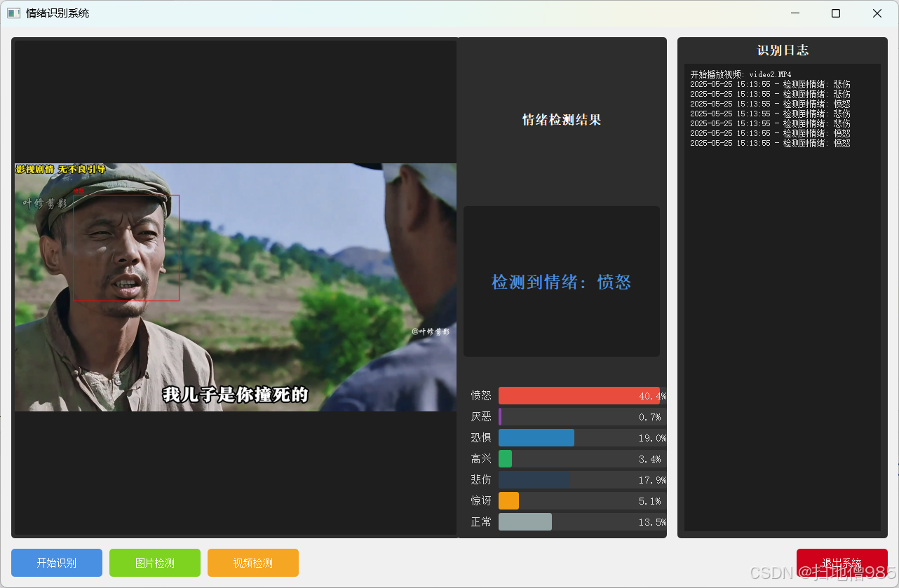
Task: Click the app icon in the title bar
Action: 13,13
